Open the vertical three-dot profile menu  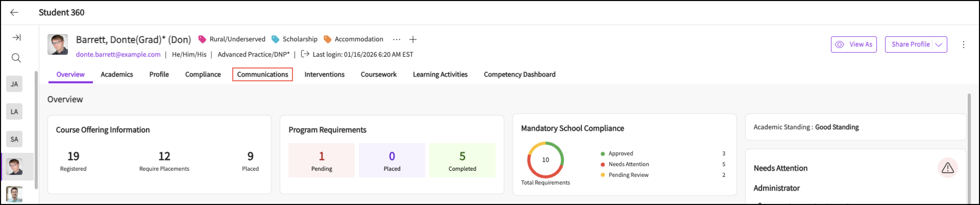pyautogui.click(x=963, y=44)
